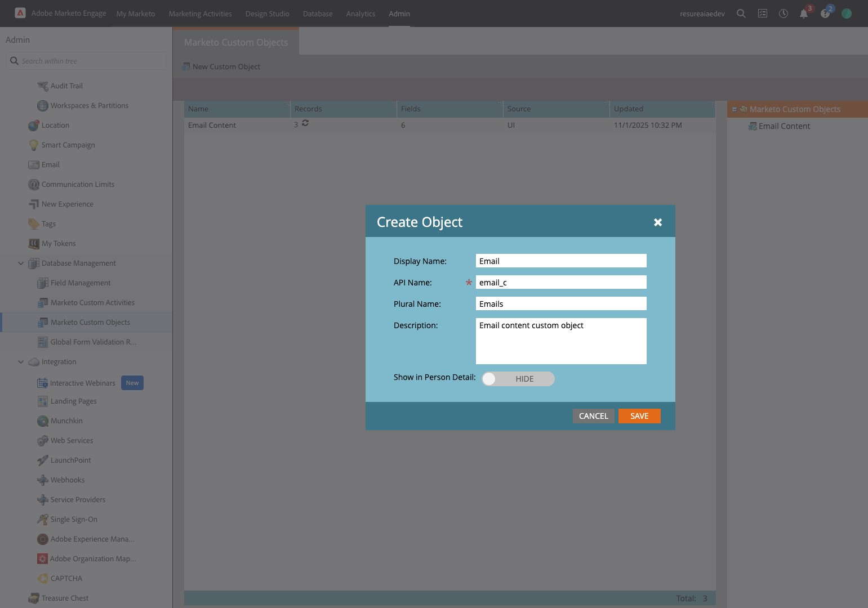The width and height of the screenshot is (868, 608).
Task: Click the Smart Campaign lightbulb icon
Action: 33,145
